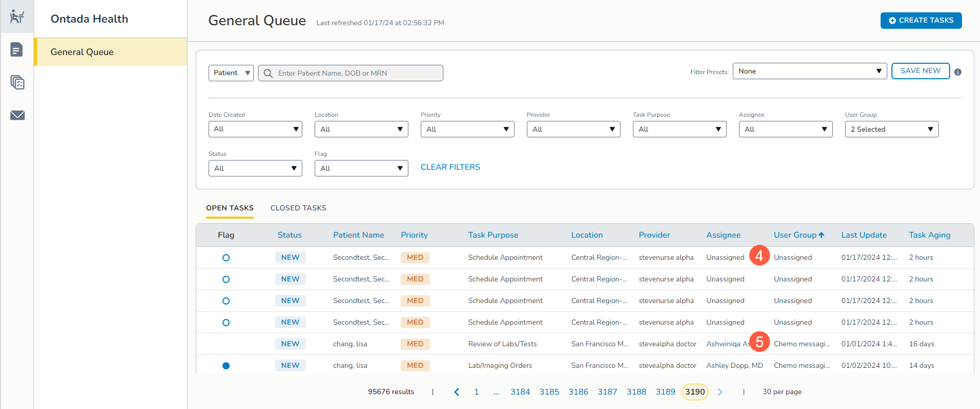The height and width of the screenshot is (409, 980).
Task: Expand the Priority filter dropdown
Action: tap(467, 129)
